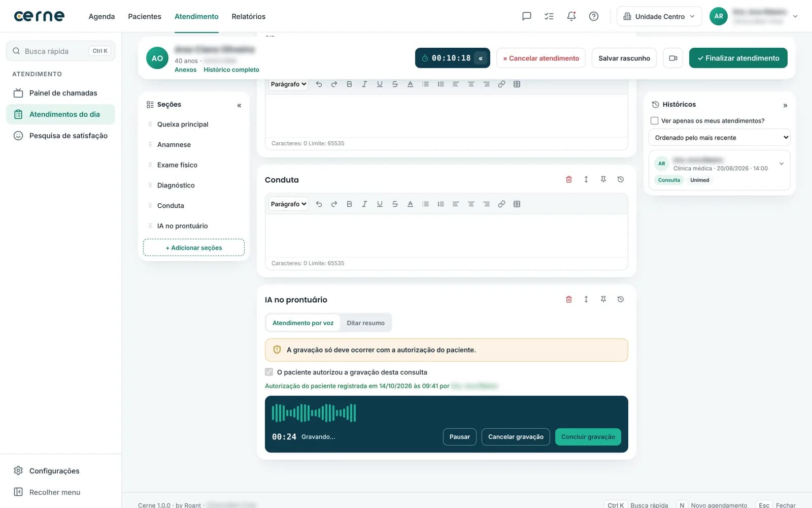The image size is (812, 508).
Task: Delete the IA no prontuário section
Action: click(569, 299)
